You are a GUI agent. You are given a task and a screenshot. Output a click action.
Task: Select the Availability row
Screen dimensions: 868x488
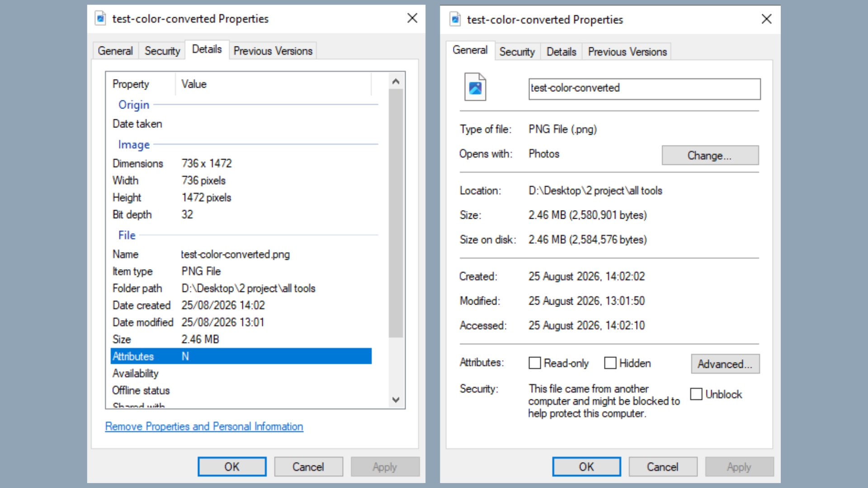[x=241, y=373]
